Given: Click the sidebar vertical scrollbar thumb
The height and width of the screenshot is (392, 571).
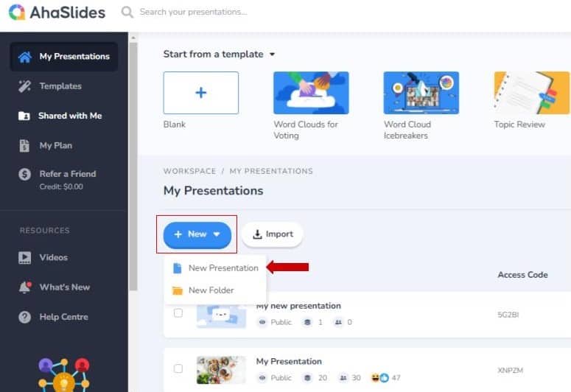Looking at the screenshot, I should [133, 167].
